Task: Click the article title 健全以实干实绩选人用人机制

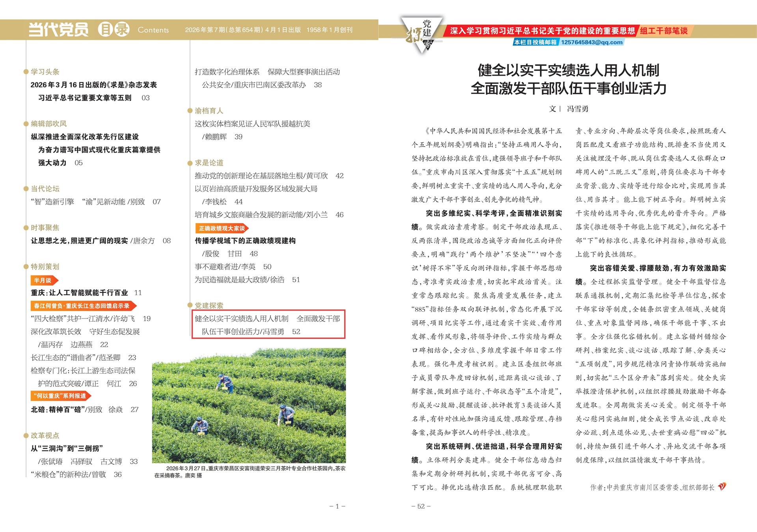Action: click(x=568, y=71)
